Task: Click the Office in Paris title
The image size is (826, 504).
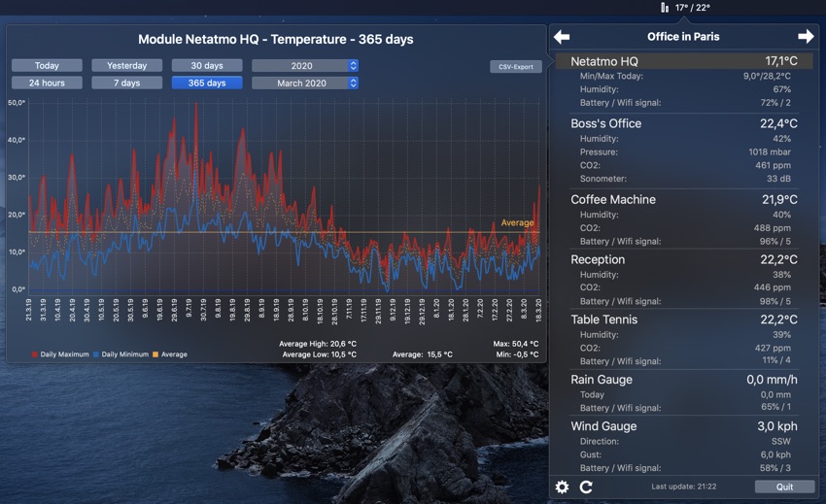Action: [x=683, y=37]
